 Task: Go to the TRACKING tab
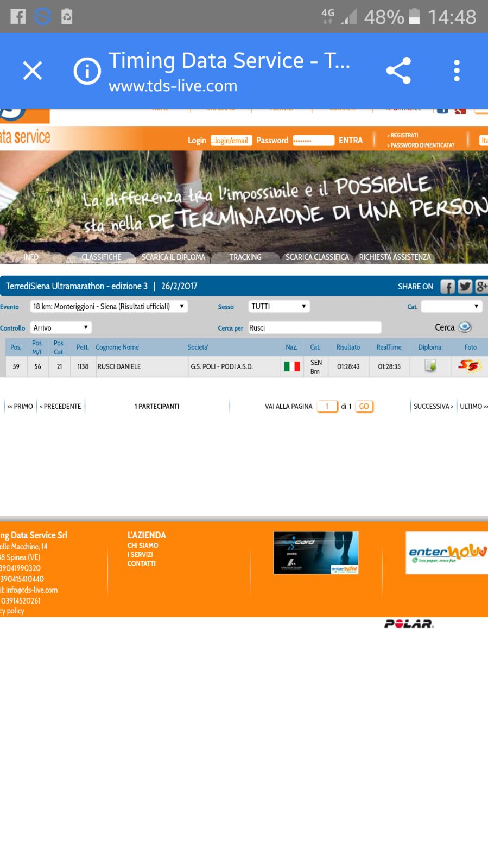coord(245,257)
